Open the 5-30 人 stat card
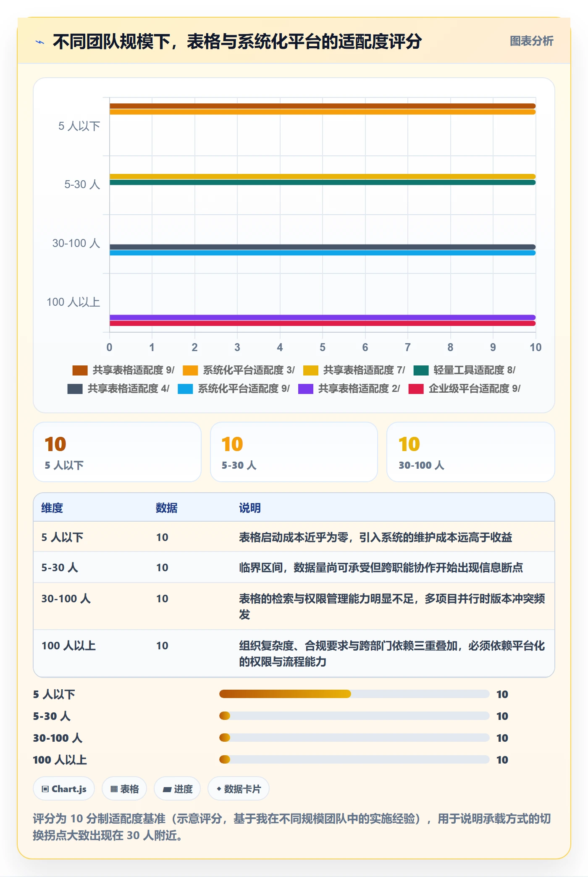The height and width of the screenshot is (877, 588). click(x=294, y=452)
